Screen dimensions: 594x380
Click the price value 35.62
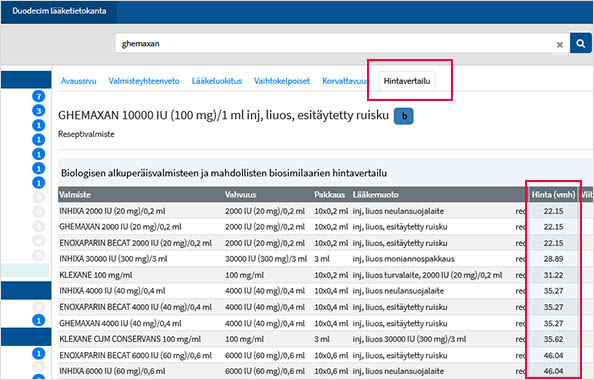(x=553, y=339)
